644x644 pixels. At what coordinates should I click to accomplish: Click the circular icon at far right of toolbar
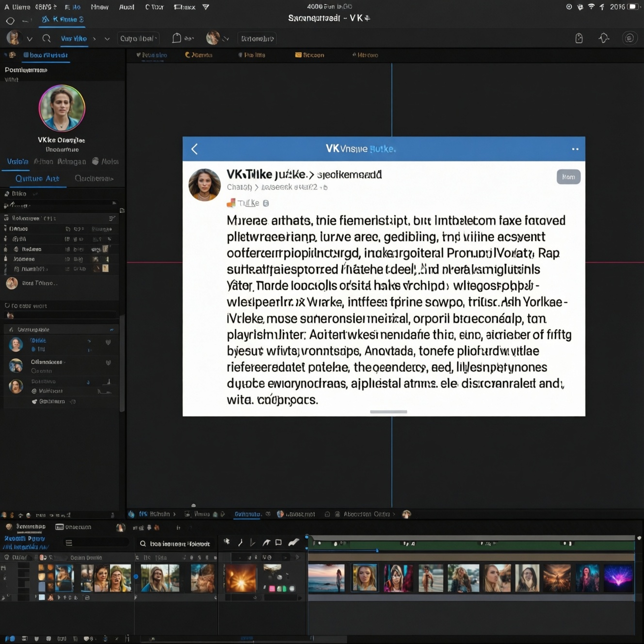point(629,38)
